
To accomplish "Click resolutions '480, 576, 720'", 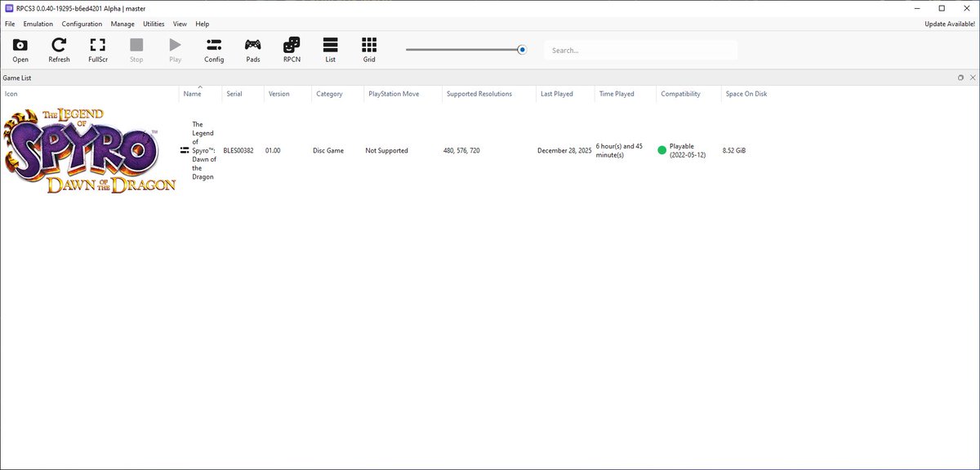I will [x=461, y=151].
